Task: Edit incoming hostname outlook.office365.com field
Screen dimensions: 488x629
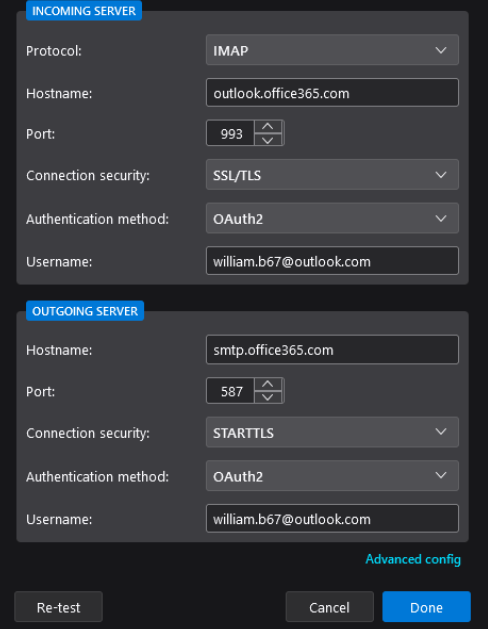Action: [x=332, y=93]
